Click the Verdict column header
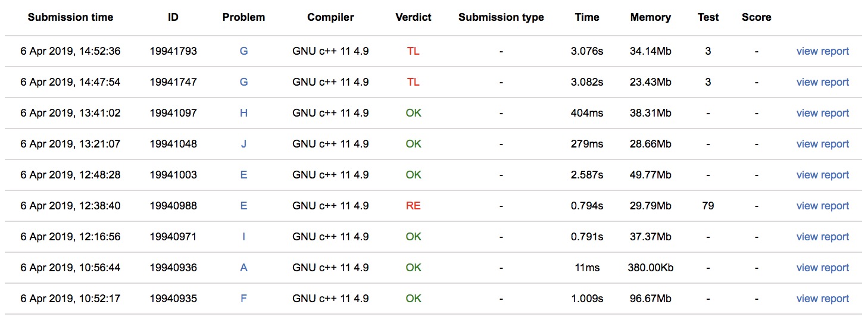This screenshot has width=868, height=320. click(413, 17)
